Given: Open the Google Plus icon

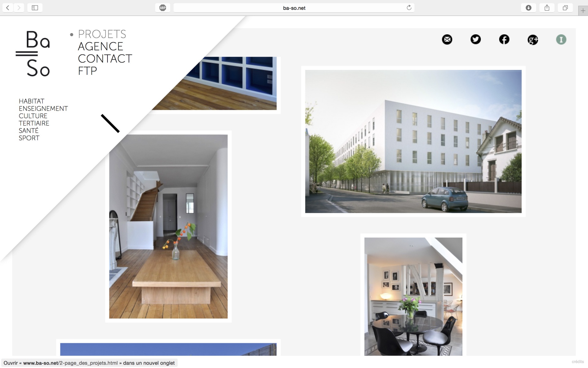Looking at the screenshot, I should (533, 40).
